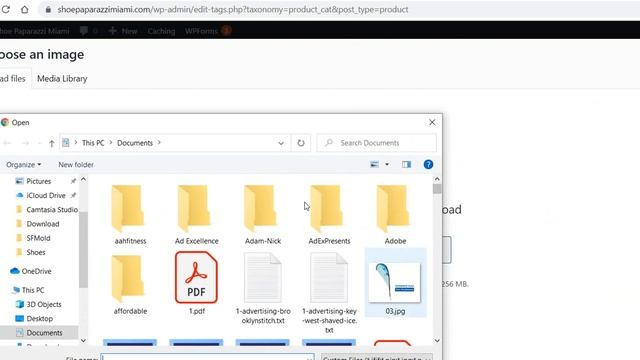Select OneDrive in navigation pane
This screenshot has width=640, height=360.
coord(36,271)
